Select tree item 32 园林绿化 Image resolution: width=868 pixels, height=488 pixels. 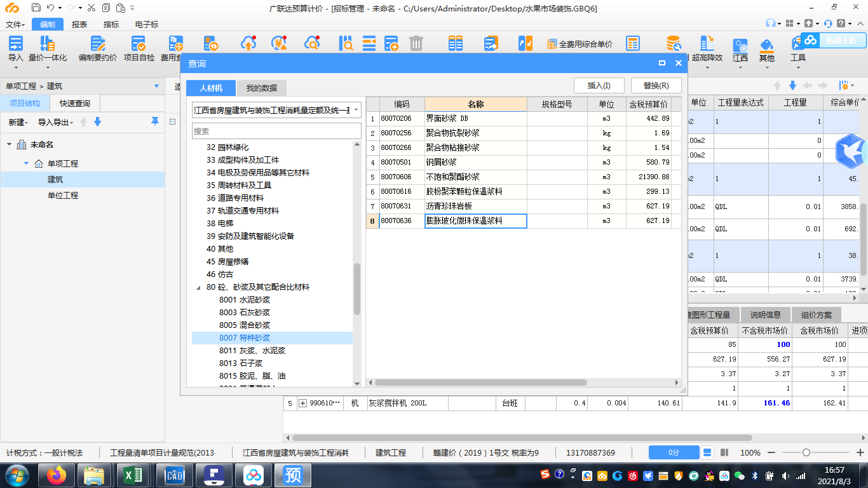pos(227,147)
